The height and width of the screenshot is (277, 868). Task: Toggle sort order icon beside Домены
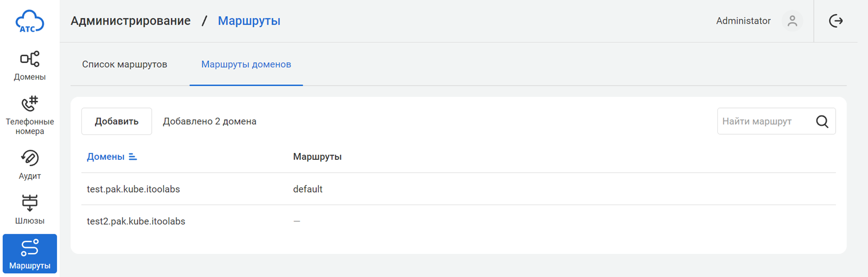[x=132, y=157]
